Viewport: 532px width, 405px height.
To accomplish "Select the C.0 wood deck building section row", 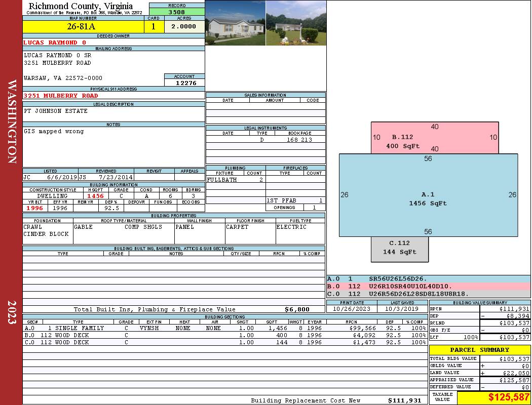I will (x=224, y=342).
